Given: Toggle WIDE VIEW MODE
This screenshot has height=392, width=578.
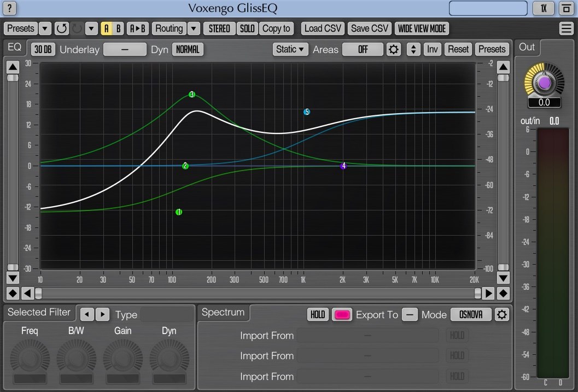Looking at the screenshot, I should (422, 28).
